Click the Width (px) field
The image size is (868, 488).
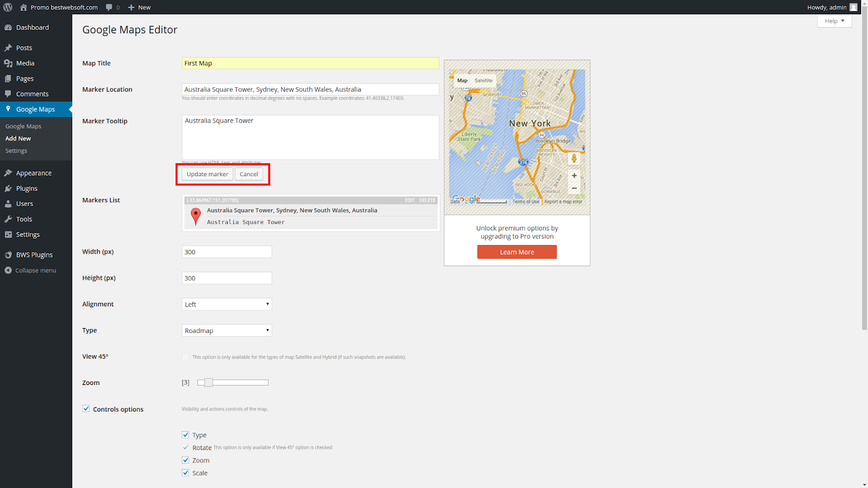(x=227, y=252)
